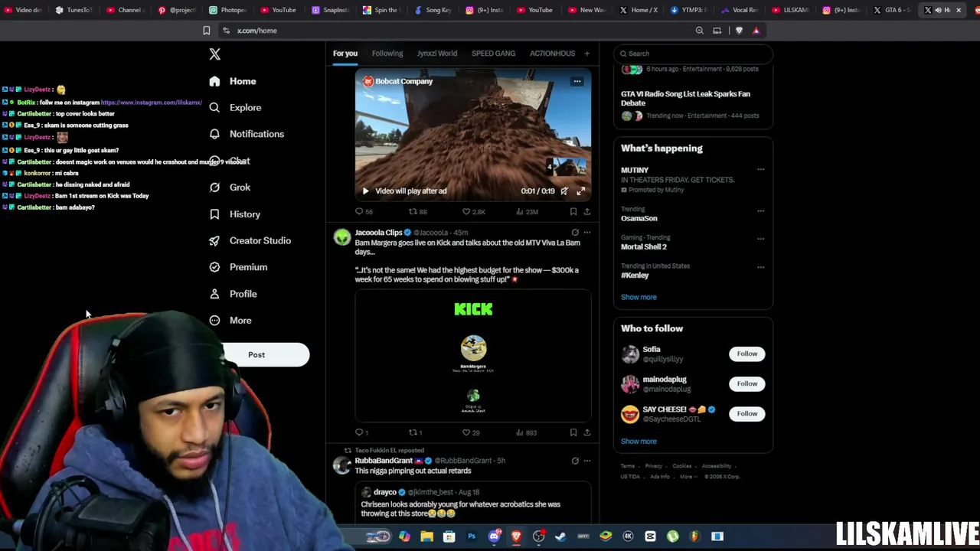Click the X logo in the sidebar
The width and height of the screenshot is (980, 551).
click(x=214, y=54)
